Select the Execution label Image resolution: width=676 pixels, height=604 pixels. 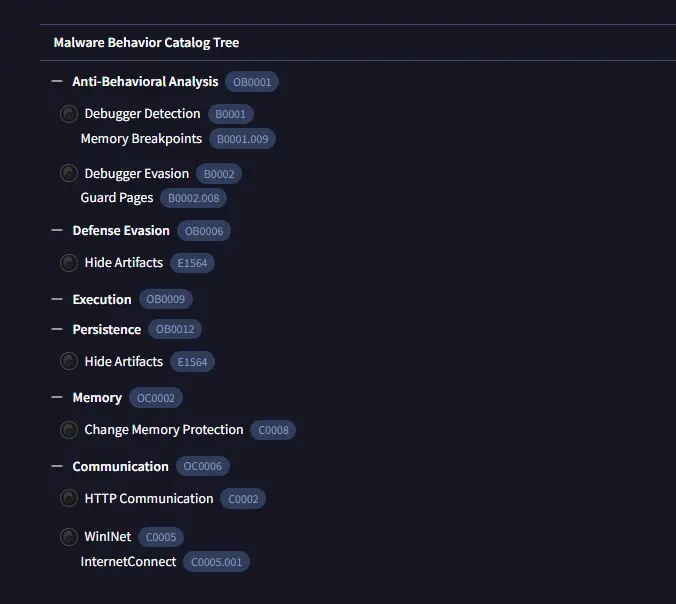[102, 299]
